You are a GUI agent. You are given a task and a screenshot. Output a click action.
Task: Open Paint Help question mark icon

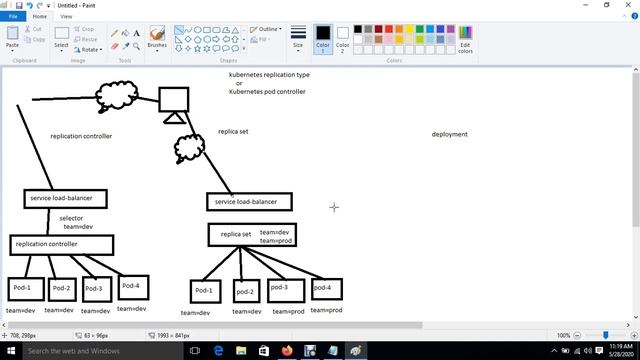pos(635,16)
